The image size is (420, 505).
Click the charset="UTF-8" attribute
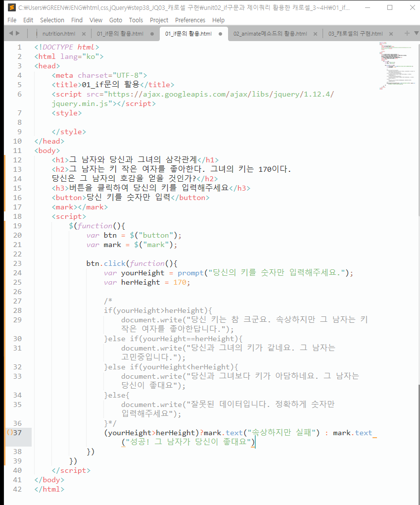[x=110, y=75]
